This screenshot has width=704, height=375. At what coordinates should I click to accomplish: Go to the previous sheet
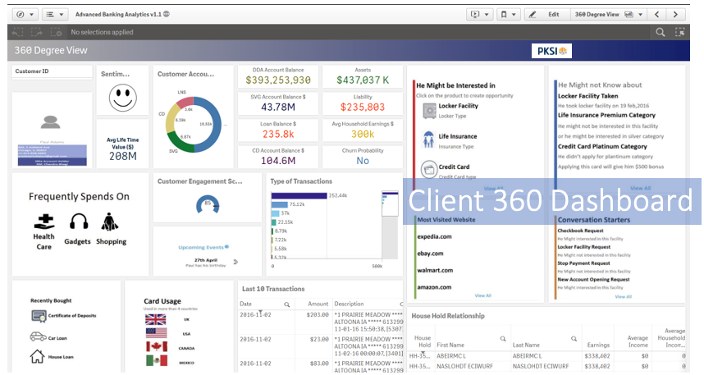point(656,14)
